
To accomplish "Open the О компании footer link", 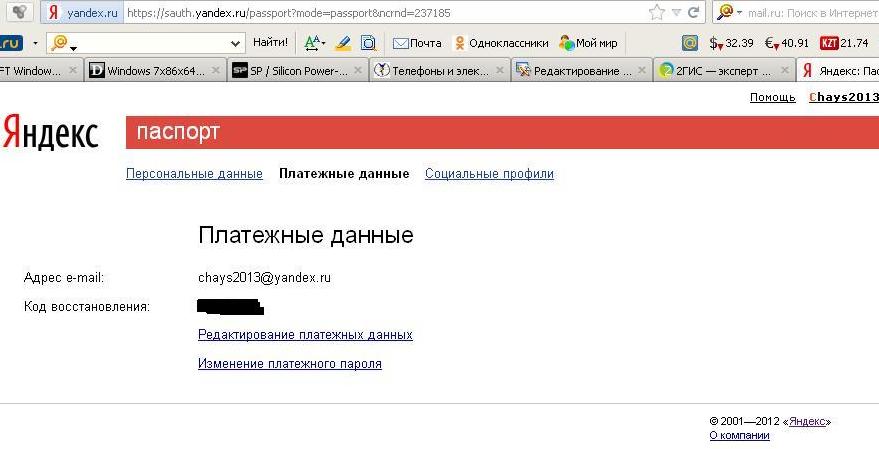I will (x=739, y=436).
